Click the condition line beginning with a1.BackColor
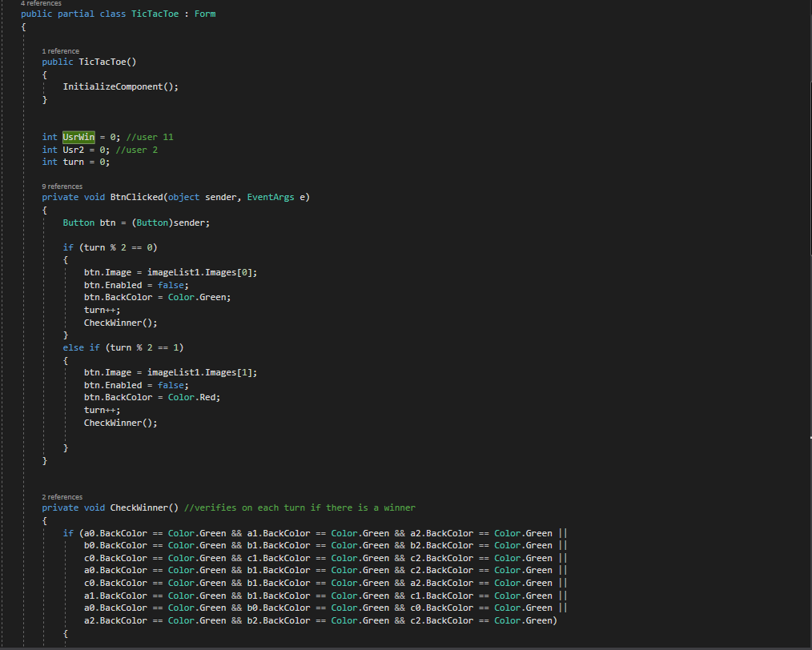812x650 pixels. pyautogui.click(x=326, y=596)
